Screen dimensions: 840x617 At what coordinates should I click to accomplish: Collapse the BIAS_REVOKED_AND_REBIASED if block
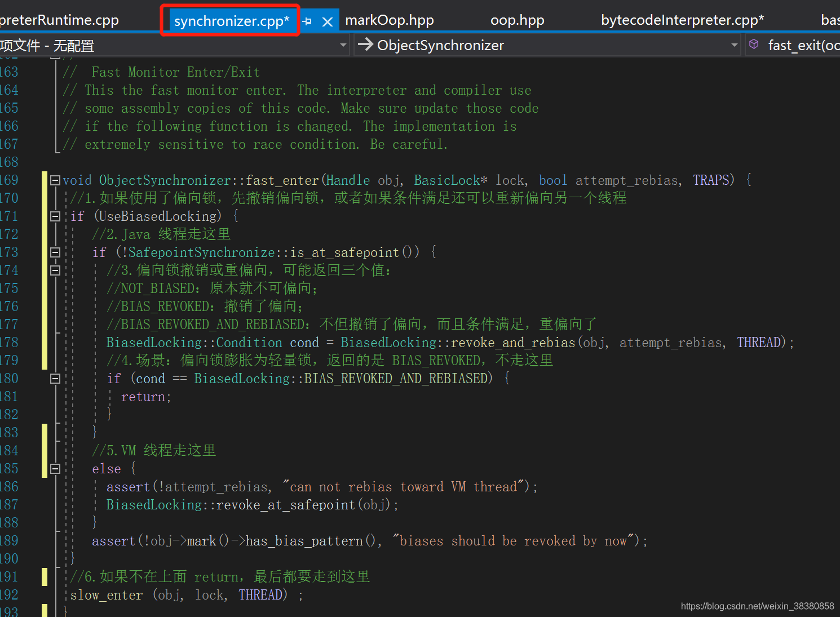click(55, 379)
